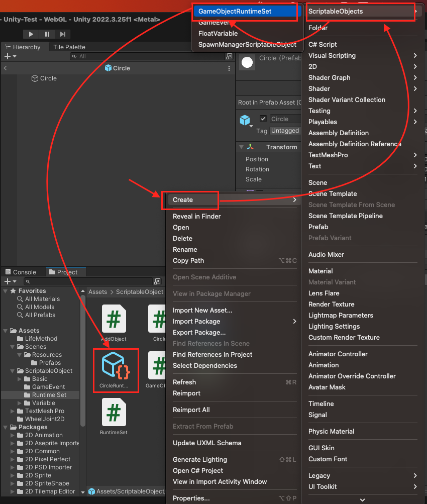427x504 pixels.
Task: Click the Play button in toolbar
Action: tap(31, 34)
